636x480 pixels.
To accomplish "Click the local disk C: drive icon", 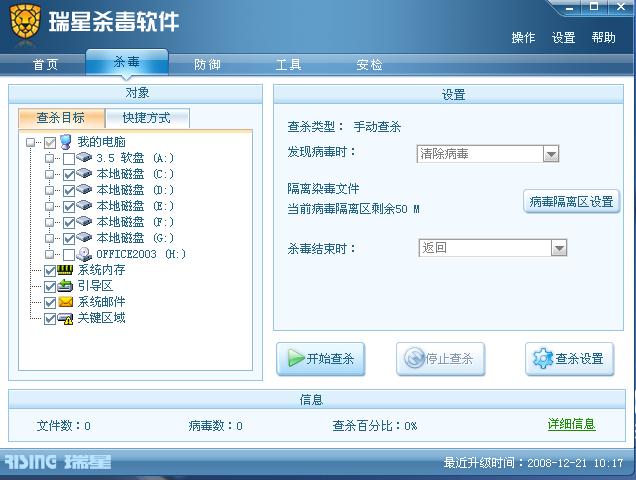I will click(x=84, y=173).
